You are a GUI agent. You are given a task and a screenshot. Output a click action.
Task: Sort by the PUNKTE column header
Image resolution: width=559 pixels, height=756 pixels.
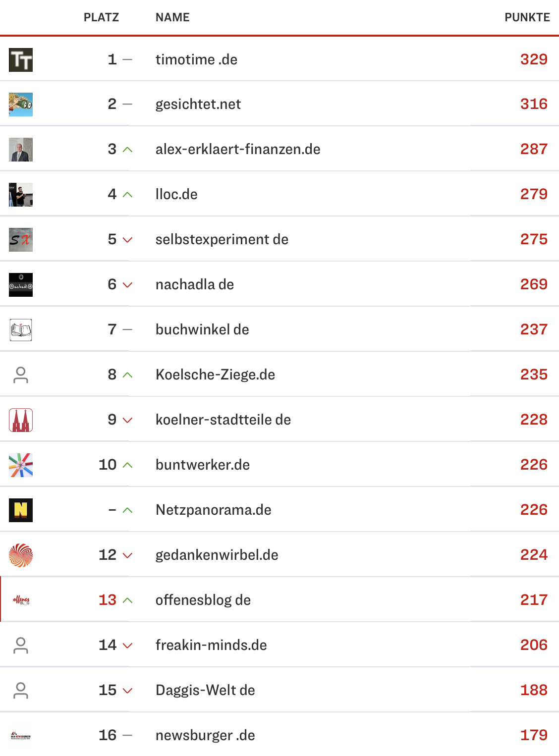tap(527, 18)
